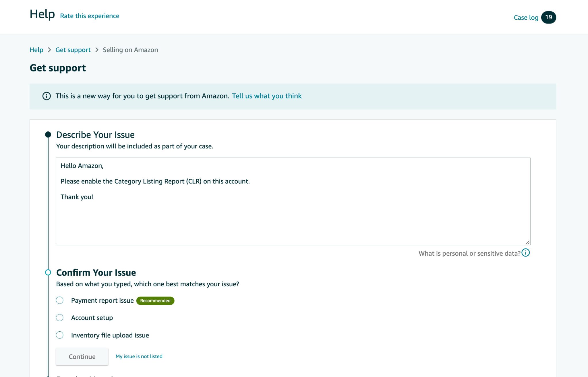Viewport: 588px width, 377px height.
Task: Click the Recommended badge next to Payment report
Action: pyautogui.click(x=155, y=301)
